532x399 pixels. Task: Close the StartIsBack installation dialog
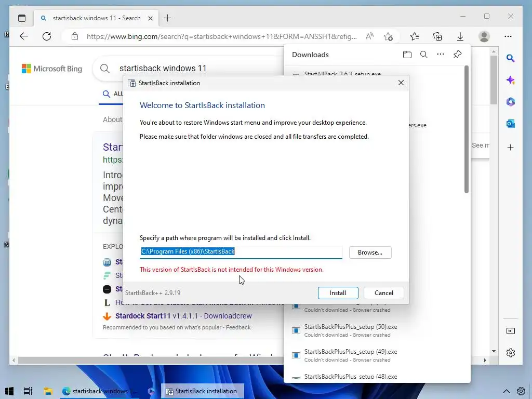click(401, 83)
